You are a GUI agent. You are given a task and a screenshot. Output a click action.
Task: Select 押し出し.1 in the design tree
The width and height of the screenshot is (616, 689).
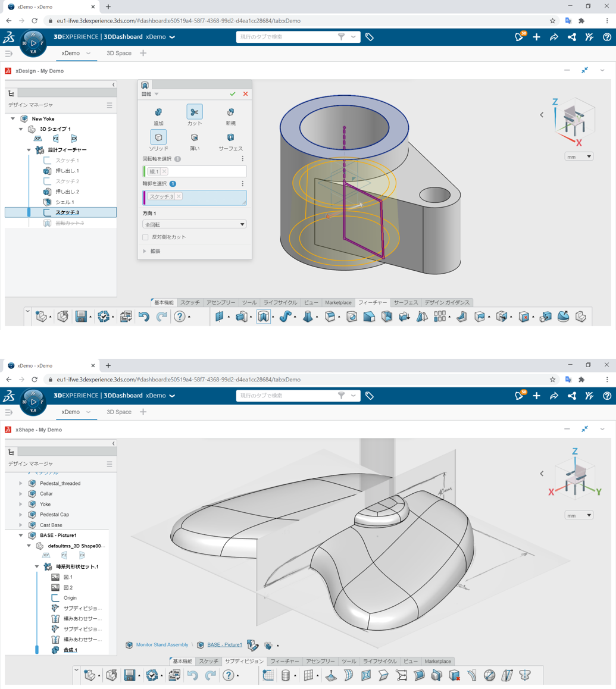point(67,171)
